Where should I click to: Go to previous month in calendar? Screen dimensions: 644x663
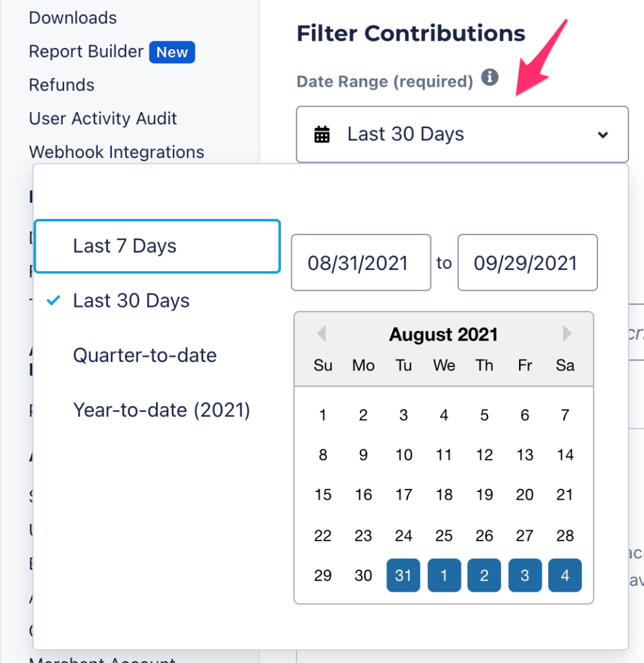(321, 334)
